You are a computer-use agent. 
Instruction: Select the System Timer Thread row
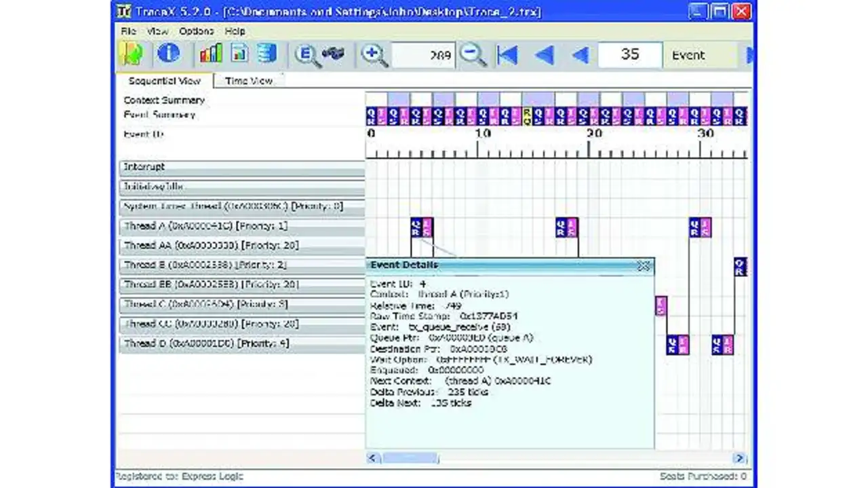[x=242, y=206]
